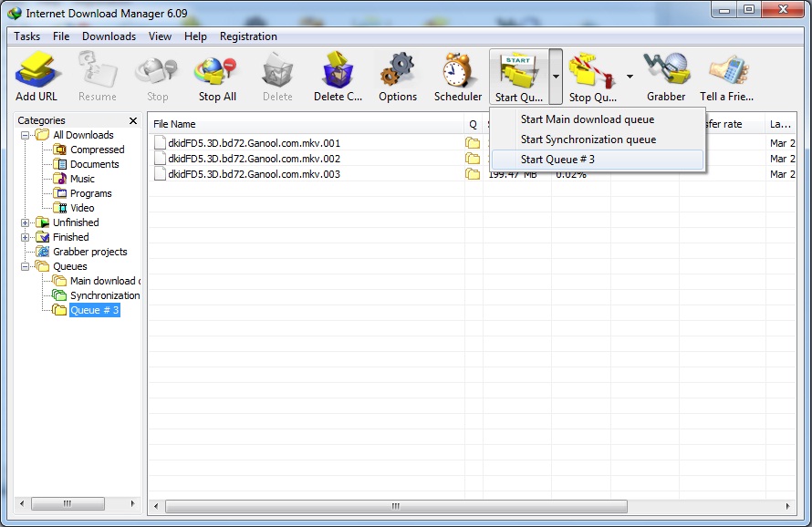Viewport: 812px width, 527px height.
Task: Click file icon of dkidFD5 .mkv.001
Action: click(160, 143)
